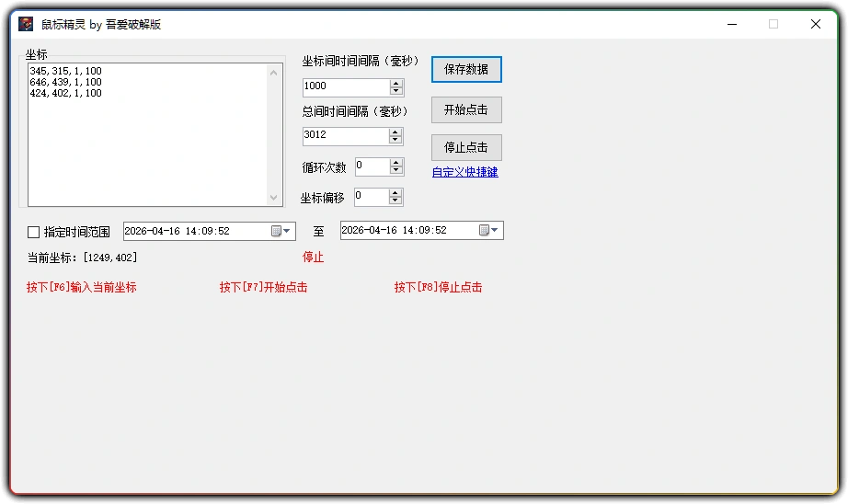Stop clicking with 停止点击 button

(x=466, y=147)
